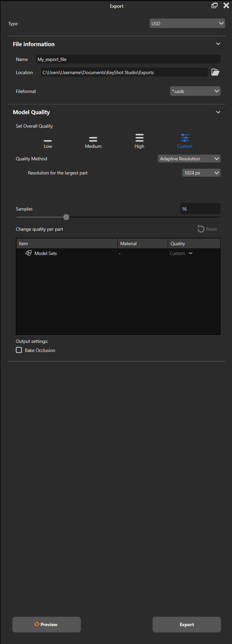
Task: Collapse the File information section
Action: [x=218, y=44]
